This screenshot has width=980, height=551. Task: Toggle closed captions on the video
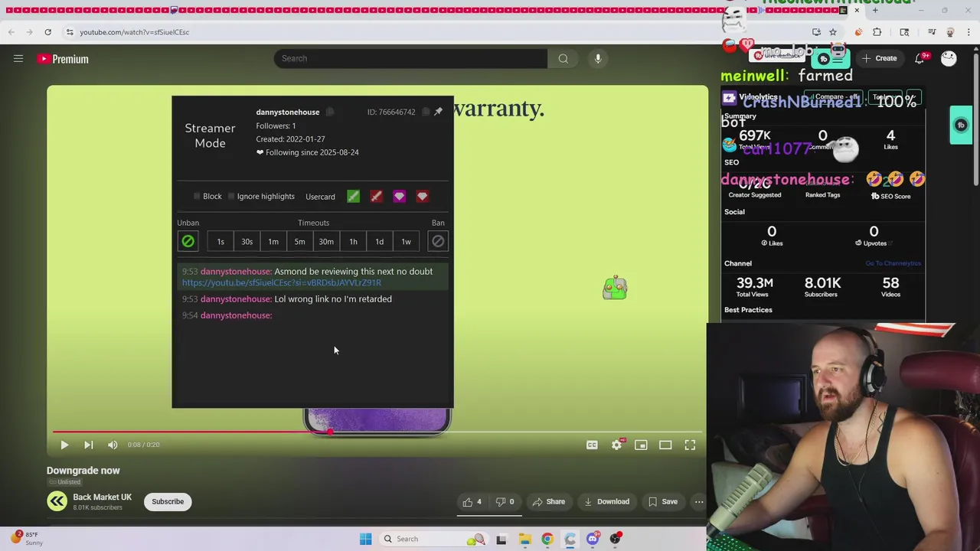pyautogui.click(x=592, y=445)
